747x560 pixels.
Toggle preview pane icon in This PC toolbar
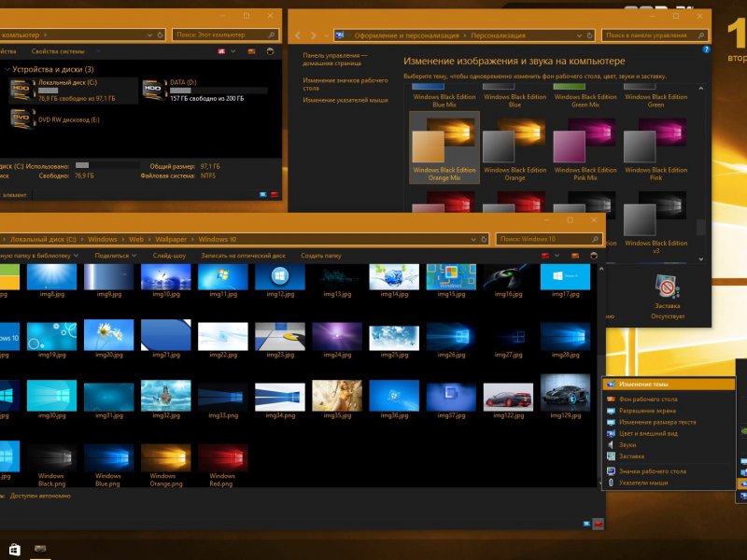[x=251, y=51]
